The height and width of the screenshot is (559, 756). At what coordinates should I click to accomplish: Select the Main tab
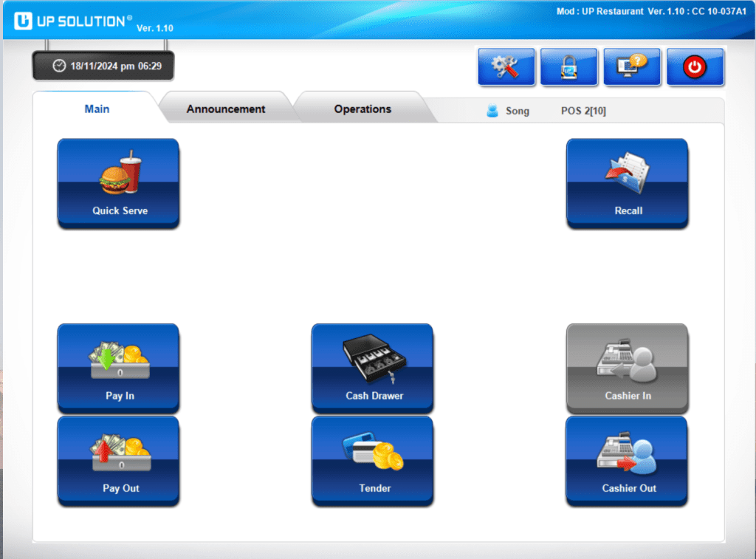tap(97, 109)
